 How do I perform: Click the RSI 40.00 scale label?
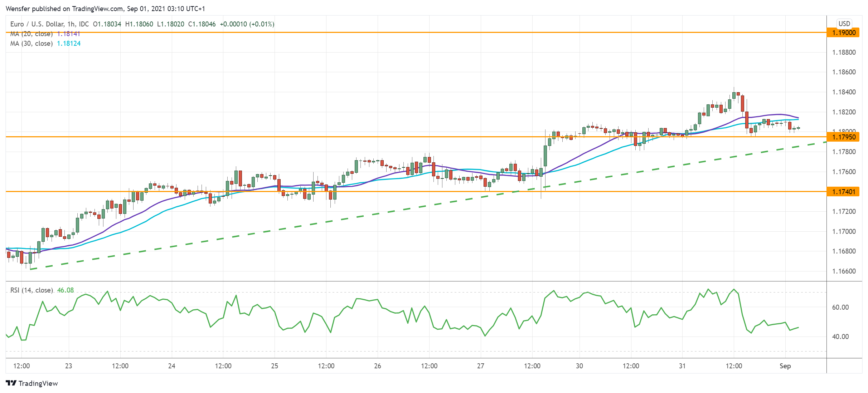click(840, 336)
